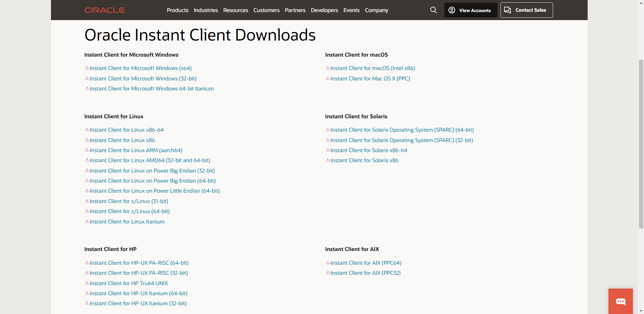Open Instant Client for z/Linux (31-bit)

(x=129, y=201)
